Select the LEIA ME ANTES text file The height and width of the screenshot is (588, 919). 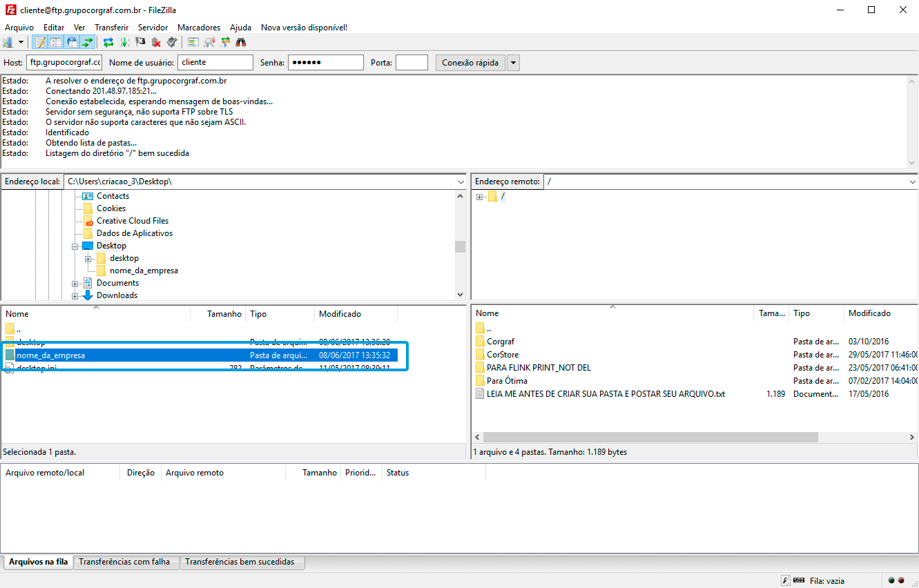click(x=606, y=394)
